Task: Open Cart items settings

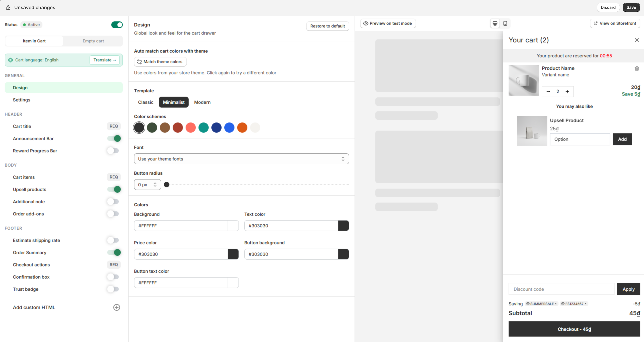Action: click(64, 177)
